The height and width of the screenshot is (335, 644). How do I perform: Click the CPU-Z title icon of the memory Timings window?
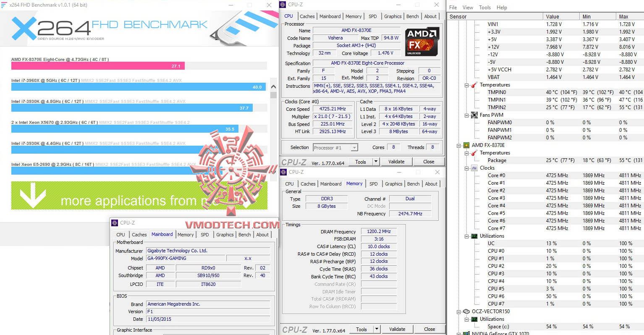[x=284, y=172]
